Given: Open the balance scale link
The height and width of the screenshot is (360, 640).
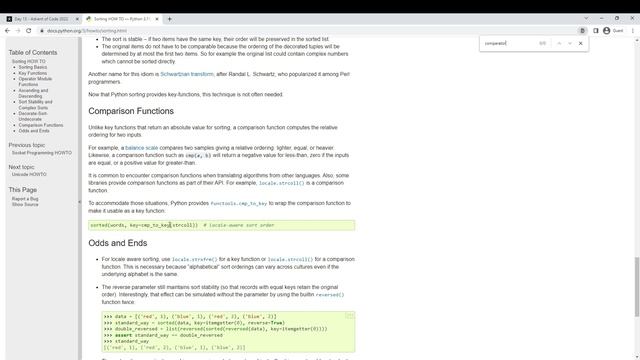Looking at the screenshot, I should point(142,148).
